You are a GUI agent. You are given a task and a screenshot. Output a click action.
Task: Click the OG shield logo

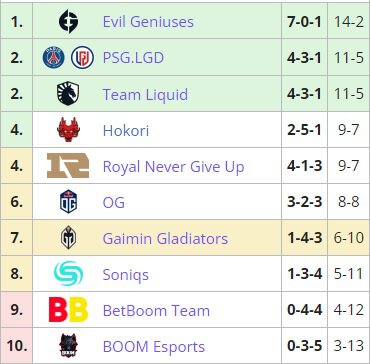point(68,201)
